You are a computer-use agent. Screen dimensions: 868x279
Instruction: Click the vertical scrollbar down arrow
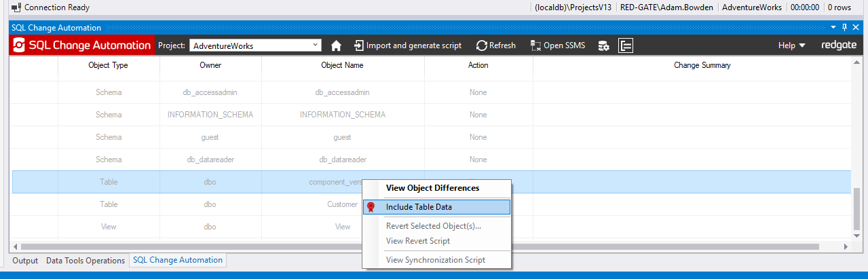[x=855, y=236]
